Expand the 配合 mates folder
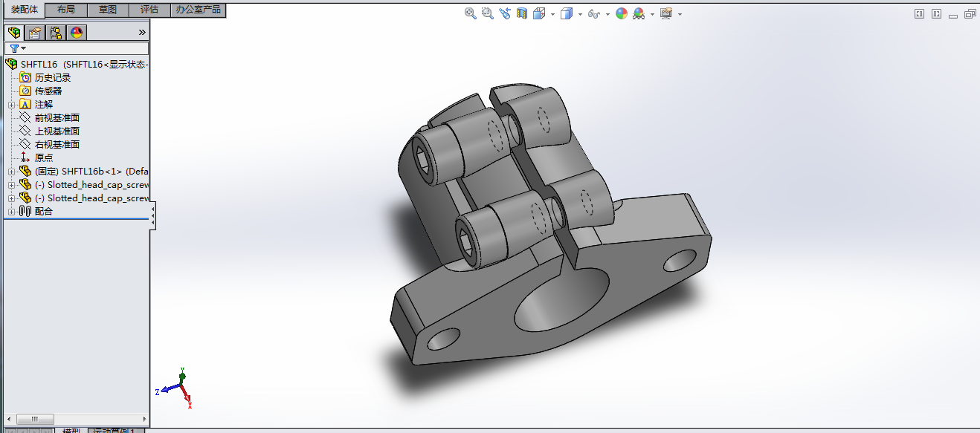Image resolution: width=980 pixels, height=433 pixels. 11,212
